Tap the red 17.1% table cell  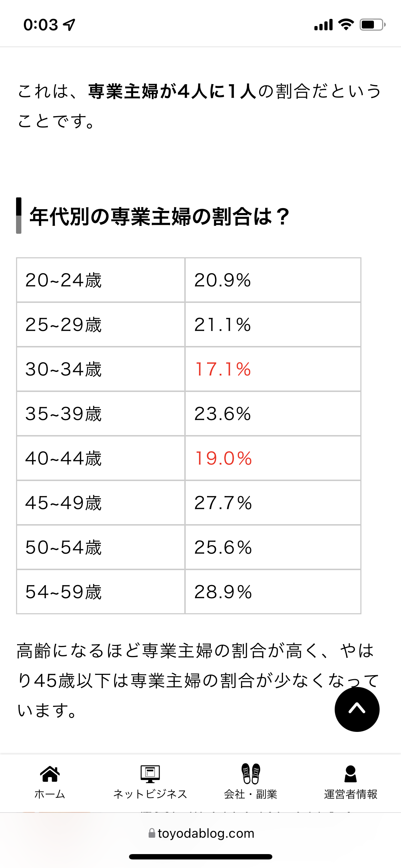point(273,369)
